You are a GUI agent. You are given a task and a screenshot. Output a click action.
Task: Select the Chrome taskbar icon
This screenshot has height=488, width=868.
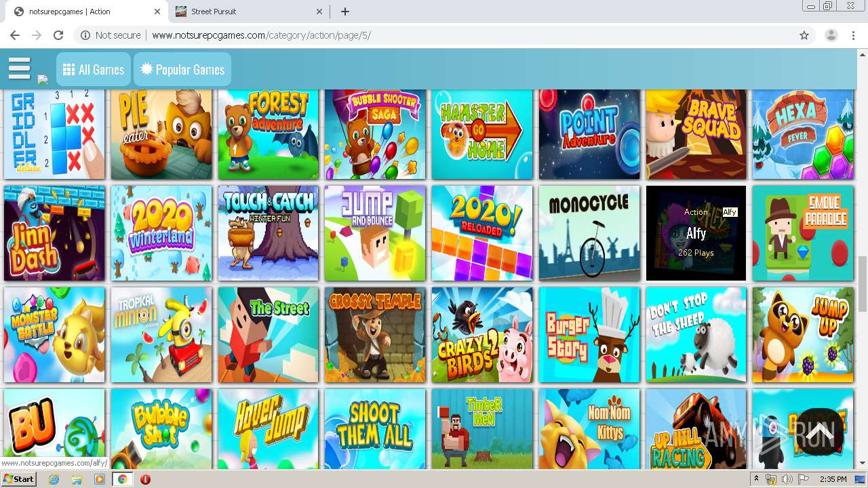[x=122, y=479]
